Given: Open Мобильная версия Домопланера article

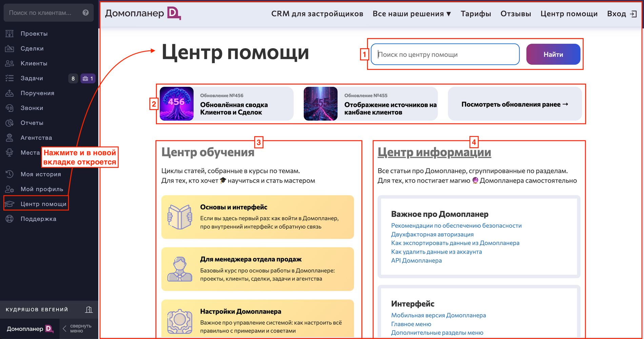Looking at the screenshot, I should pyautogui.click(x=438, y=315).
